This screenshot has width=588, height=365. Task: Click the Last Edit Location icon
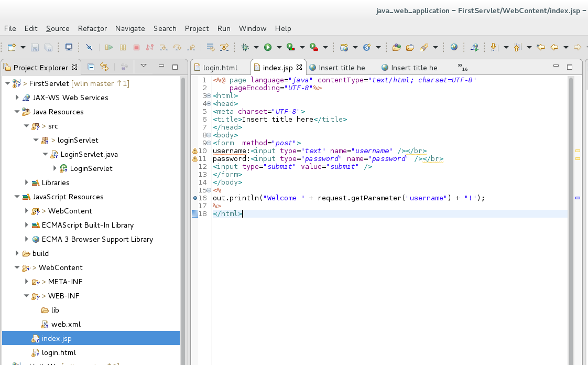[x=541, y=47]
